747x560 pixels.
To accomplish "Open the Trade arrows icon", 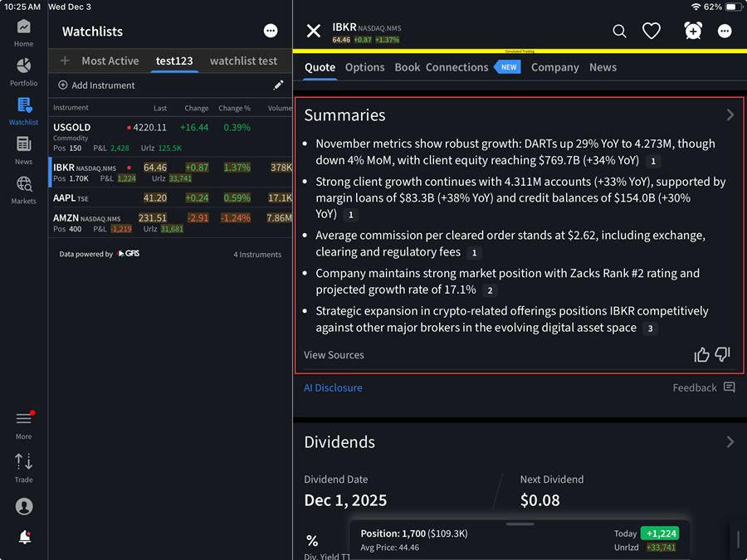I will coord(23,462).
